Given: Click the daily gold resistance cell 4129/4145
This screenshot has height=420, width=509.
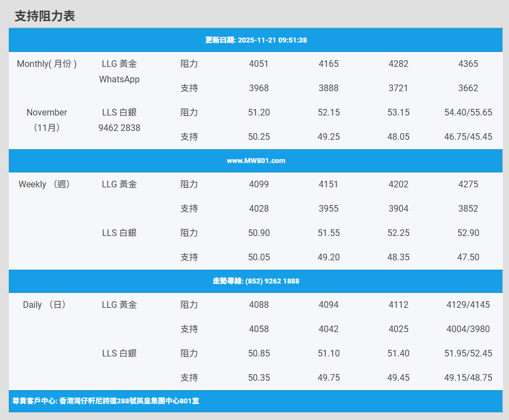Looking at the screenshot, I should click(x=468, y=305).
